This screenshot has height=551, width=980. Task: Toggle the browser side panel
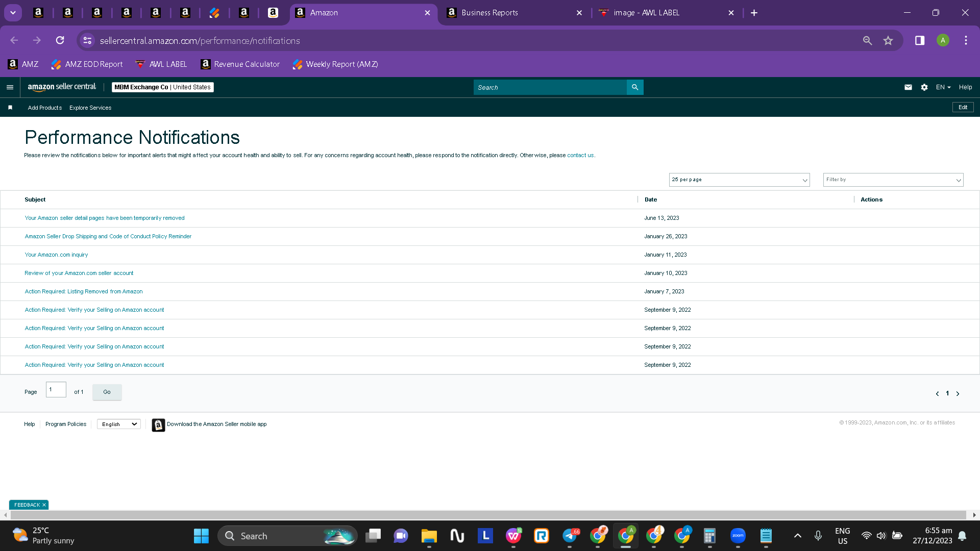920,40
